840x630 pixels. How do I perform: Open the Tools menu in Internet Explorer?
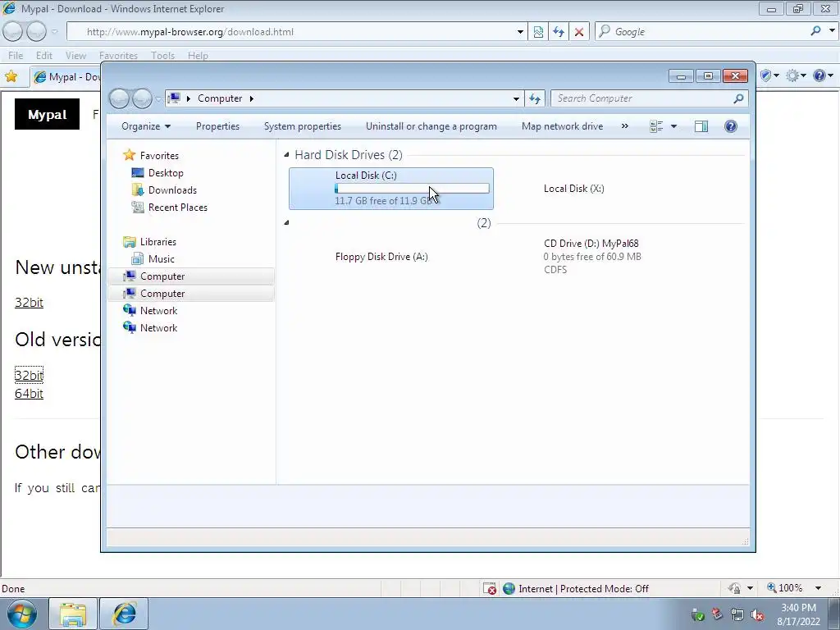(x=163, y=56)
